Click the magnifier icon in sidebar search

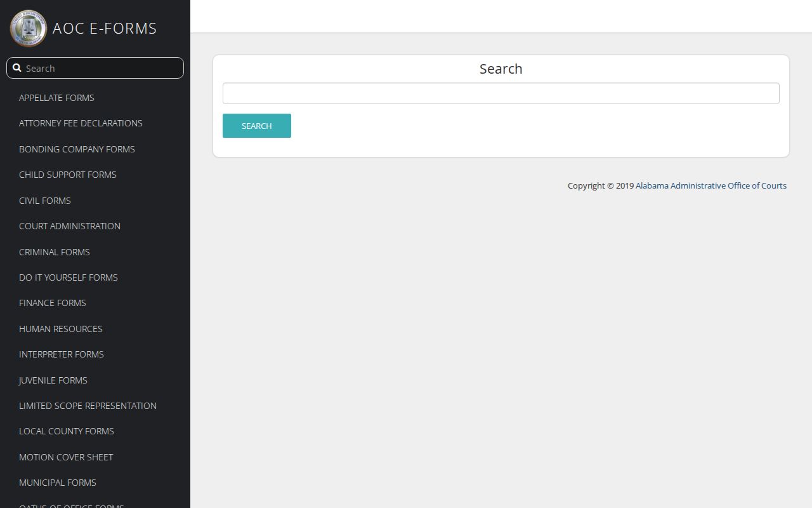(17, 68)
